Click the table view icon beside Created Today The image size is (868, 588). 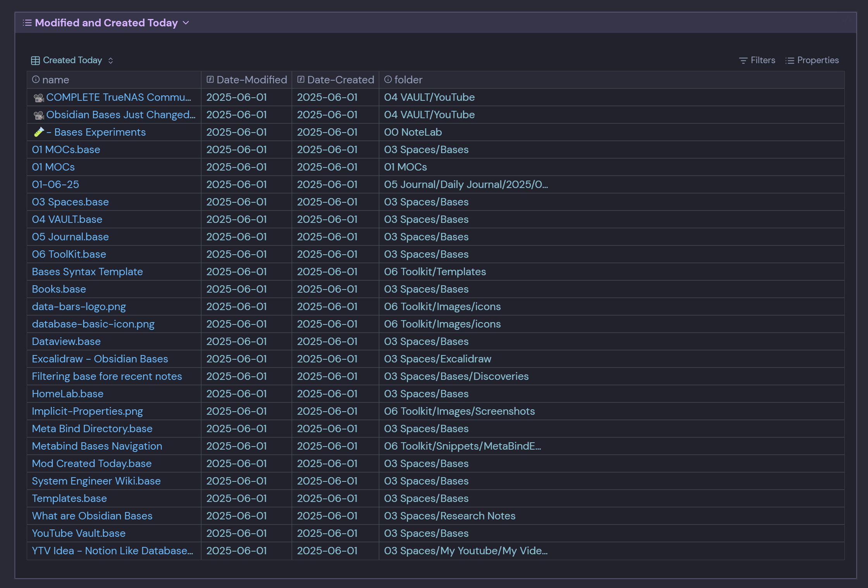(x=35, y=60)
